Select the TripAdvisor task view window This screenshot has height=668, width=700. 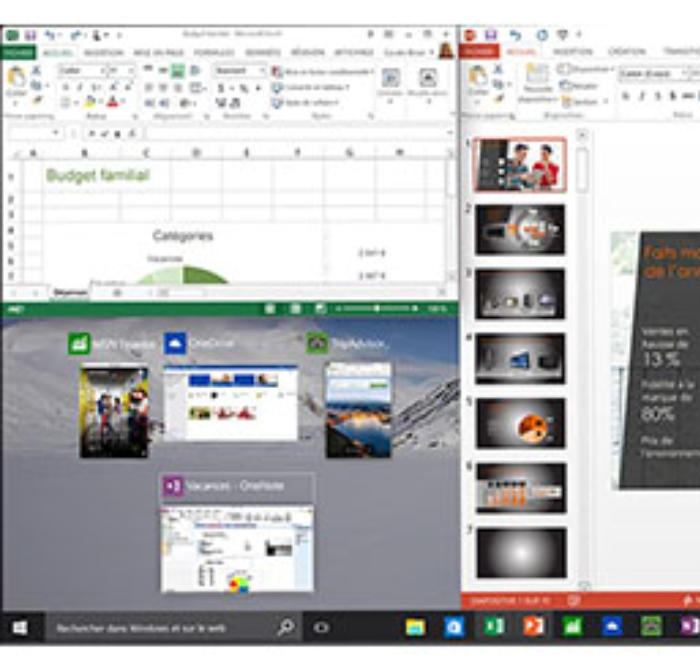click(x=358, y=410)
